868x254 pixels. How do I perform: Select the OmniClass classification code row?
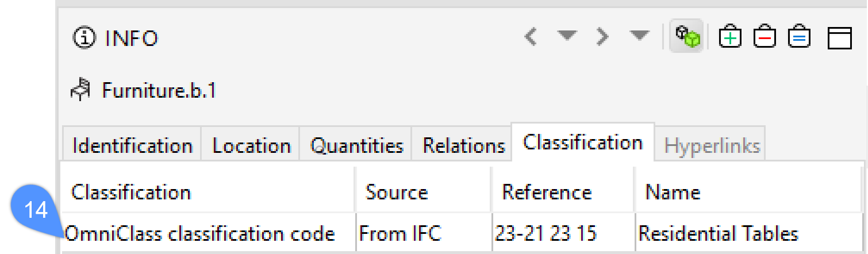pos(199,234)
